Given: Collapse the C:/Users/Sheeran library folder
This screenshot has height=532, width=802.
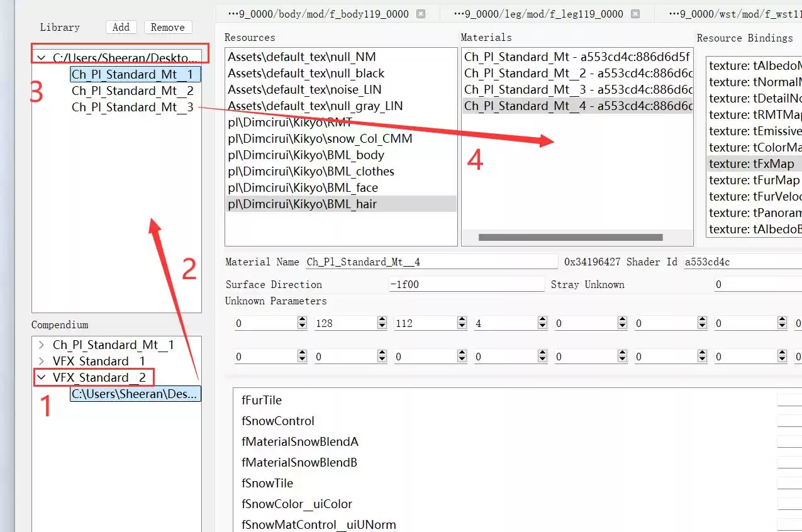Looking at the screenshot, I should [x=42, y=58].
